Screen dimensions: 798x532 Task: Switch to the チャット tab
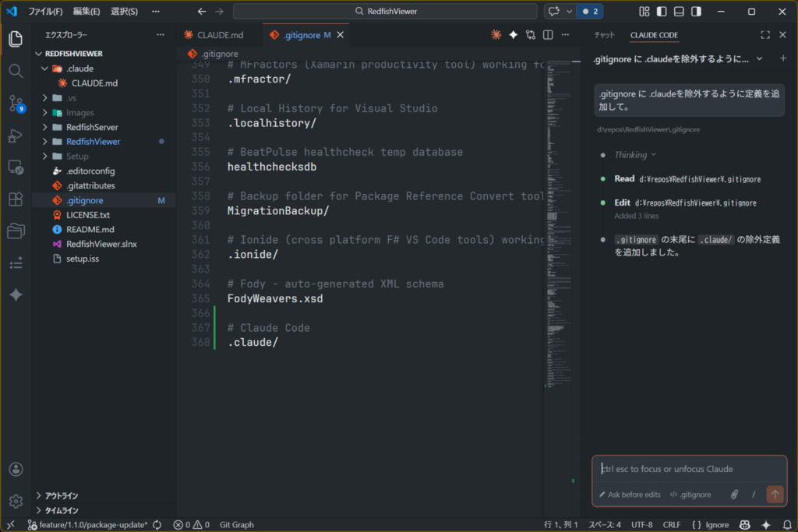coord(605,34)
